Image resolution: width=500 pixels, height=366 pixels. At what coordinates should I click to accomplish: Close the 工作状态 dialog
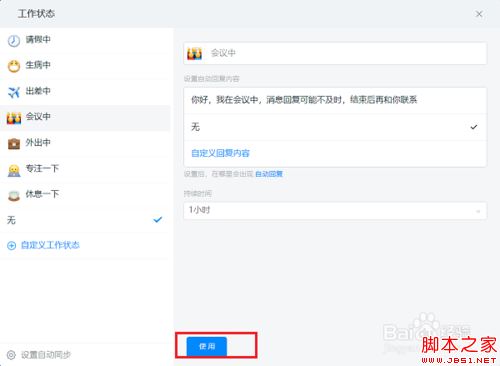coord(479,14)
